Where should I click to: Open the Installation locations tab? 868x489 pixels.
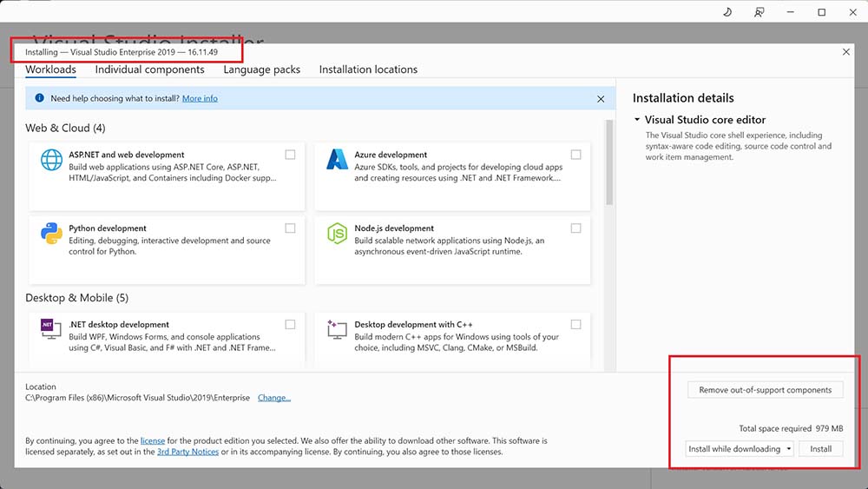[x=368, y=69]
